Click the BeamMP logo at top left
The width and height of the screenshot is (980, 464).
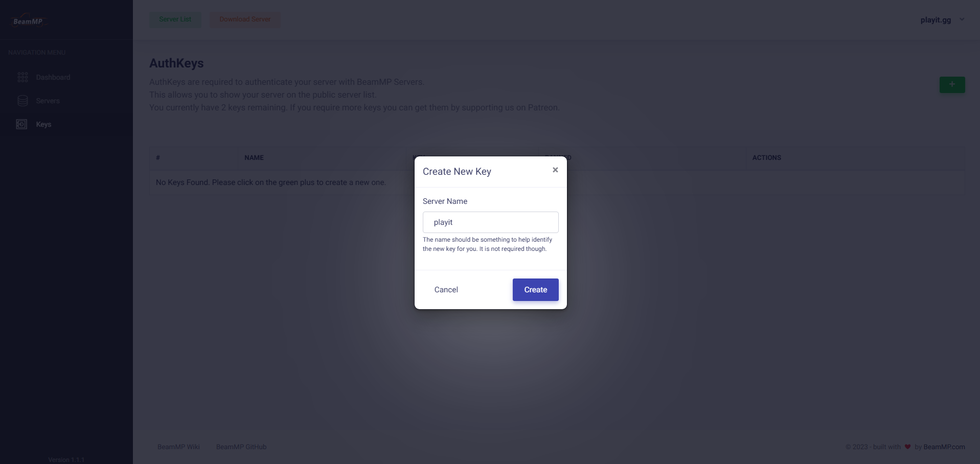[29, 20]
